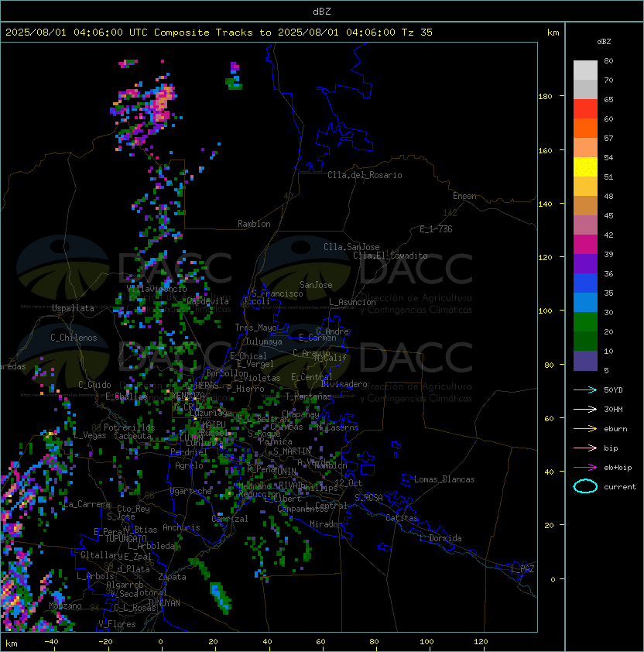Click the 'S_MARTIN' map label
Viewport: 644px width, 652px height.
(x=292, y=451)
